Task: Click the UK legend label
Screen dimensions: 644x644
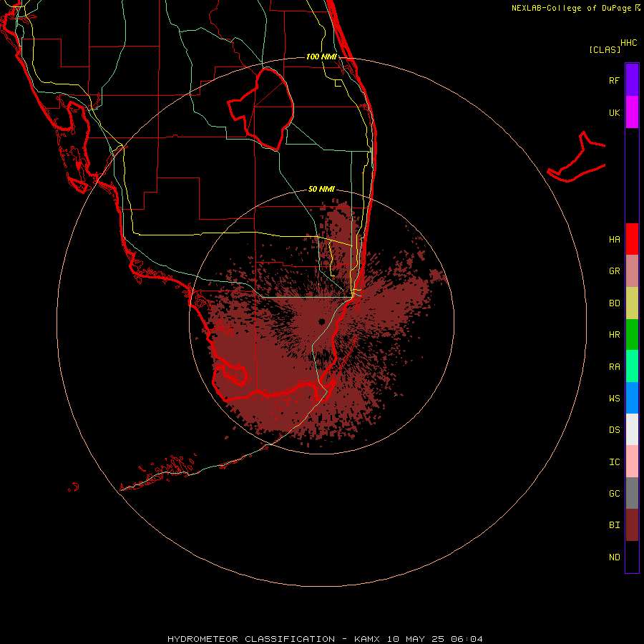Action: coord(614,112)
